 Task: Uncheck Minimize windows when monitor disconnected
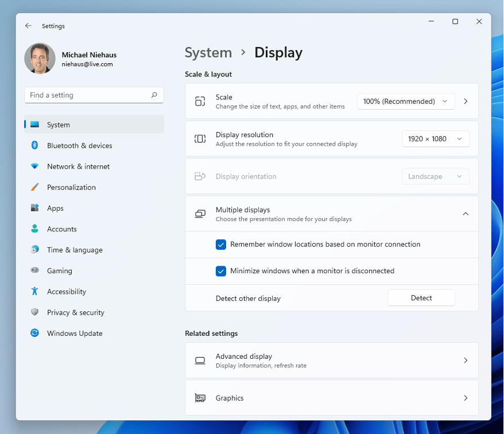221,271
